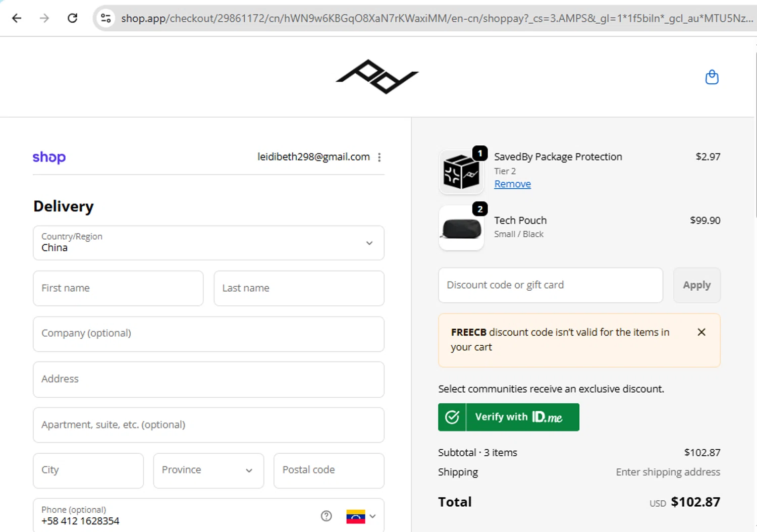Select the Postal code input
757x532 pixels.
tap(329, 470)
